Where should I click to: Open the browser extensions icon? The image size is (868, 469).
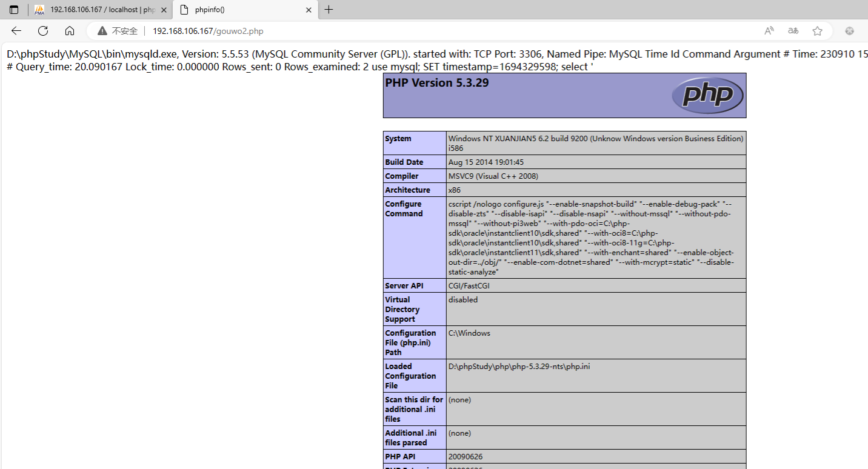click(850, 31)
